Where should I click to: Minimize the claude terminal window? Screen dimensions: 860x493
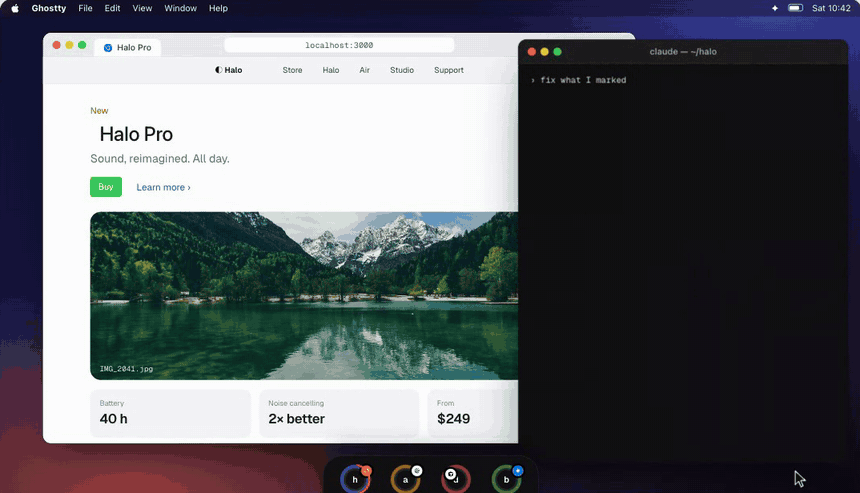click(x=544, y=52)
